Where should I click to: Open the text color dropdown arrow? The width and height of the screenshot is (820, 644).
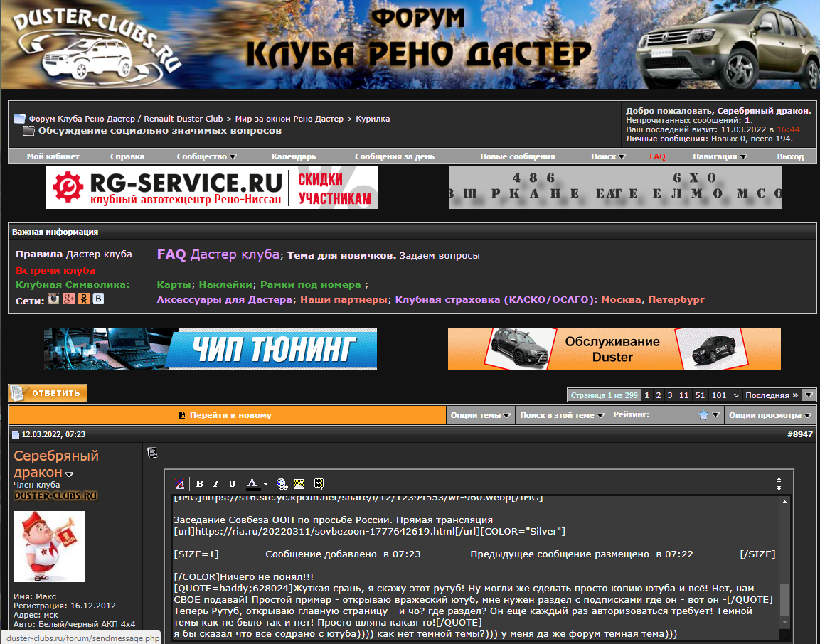265,484
